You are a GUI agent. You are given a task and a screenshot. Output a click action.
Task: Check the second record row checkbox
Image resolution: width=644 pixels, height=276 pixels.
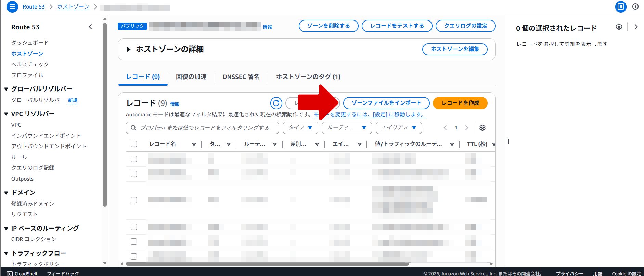134,174
